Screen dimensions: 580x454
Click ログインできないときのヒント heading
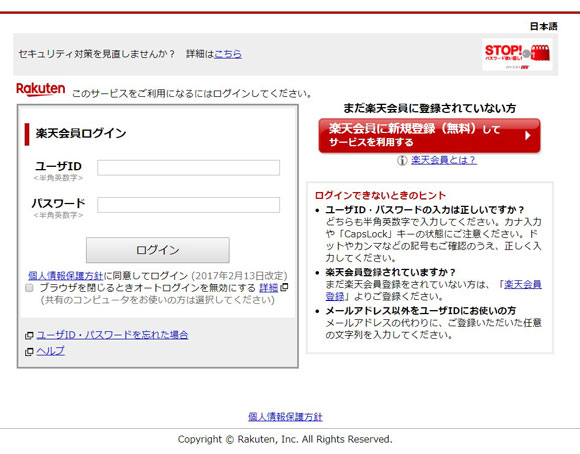[380, 195]
